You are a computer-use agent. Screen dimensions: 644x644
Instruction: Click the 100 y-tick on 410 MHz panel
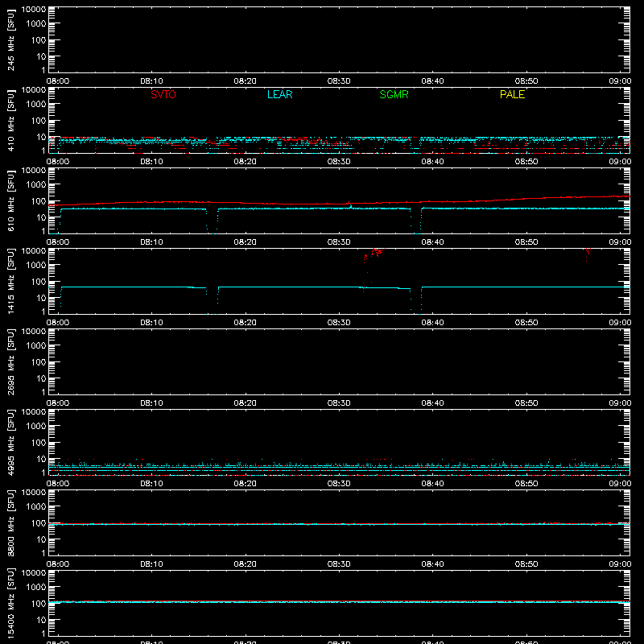(x=38, y=121)
